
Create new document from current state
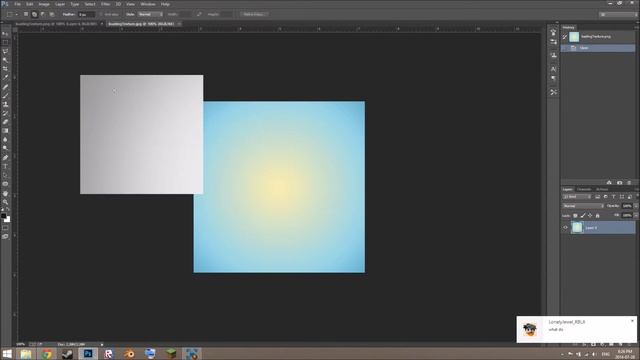pos(609,183)
